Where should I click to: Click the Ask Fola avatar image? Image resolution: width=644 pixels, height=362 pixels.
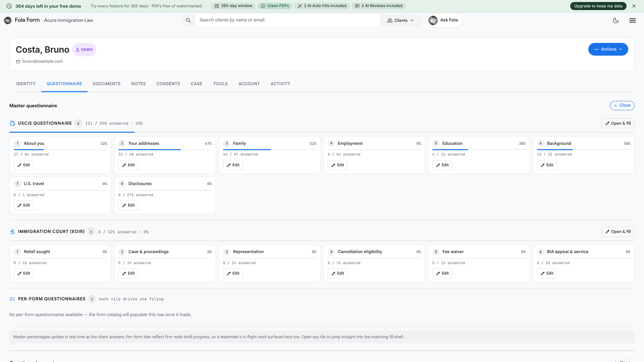tap(433, 20)
